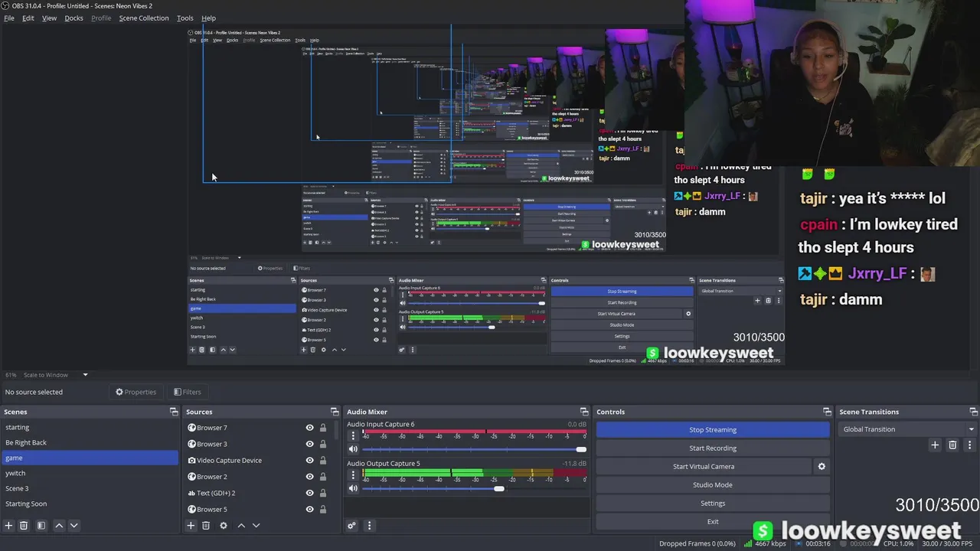Move source down arrow in Sources dock

point(256,526)
